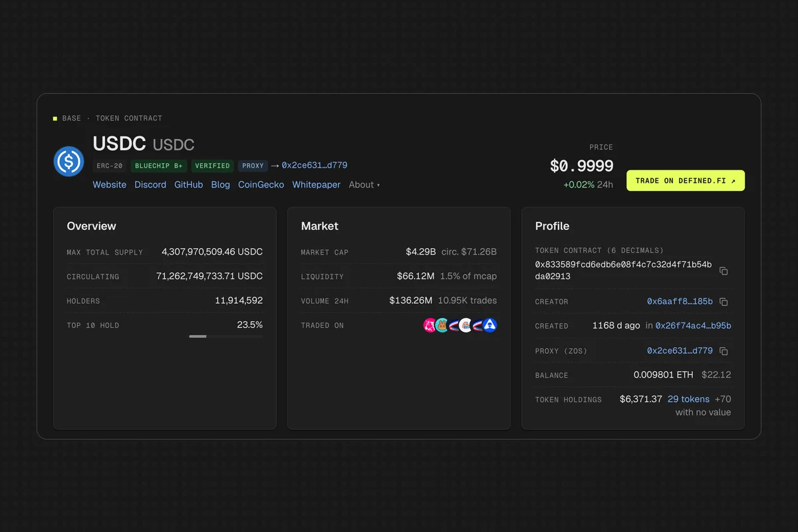
Task: Open the blue alien triangle exchange icon
Action: [489, 325]
